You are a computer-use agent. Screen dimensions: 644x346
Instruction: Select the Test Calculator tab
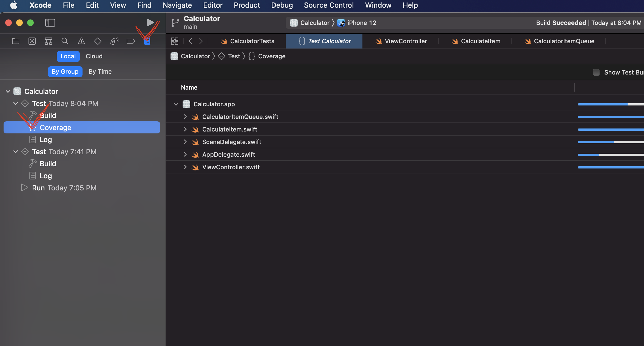pyautogui.click(x=324, y=41)
